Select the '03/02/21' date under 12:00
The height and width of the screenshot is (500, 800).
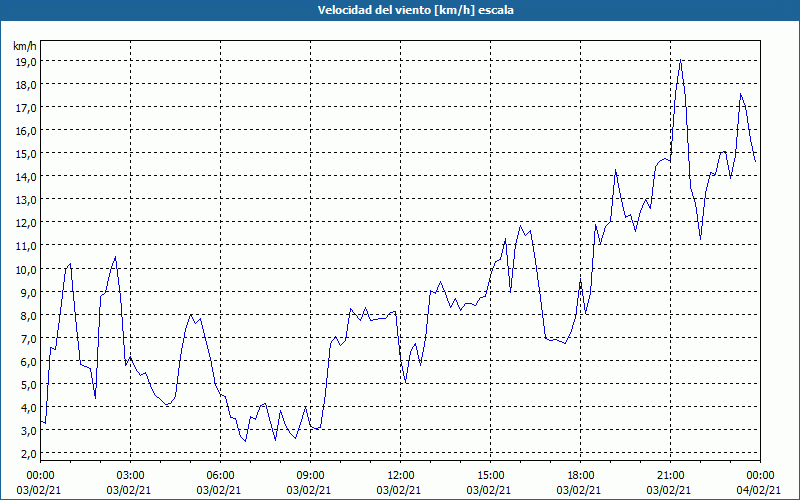coord(398,490)
